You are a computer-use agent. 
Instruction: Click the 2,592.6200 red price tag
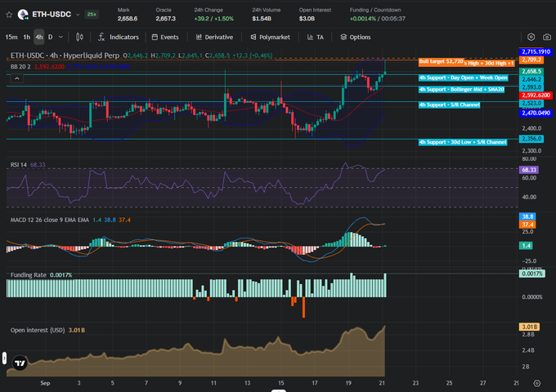tap(536, 96)
